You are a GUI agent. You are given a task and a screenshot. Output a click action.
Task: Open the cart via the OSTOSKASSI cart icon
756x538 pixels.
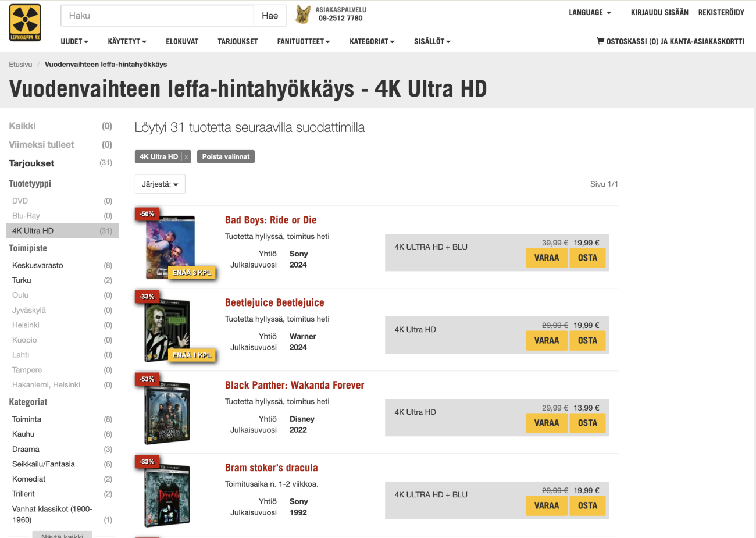coord(599,41)
